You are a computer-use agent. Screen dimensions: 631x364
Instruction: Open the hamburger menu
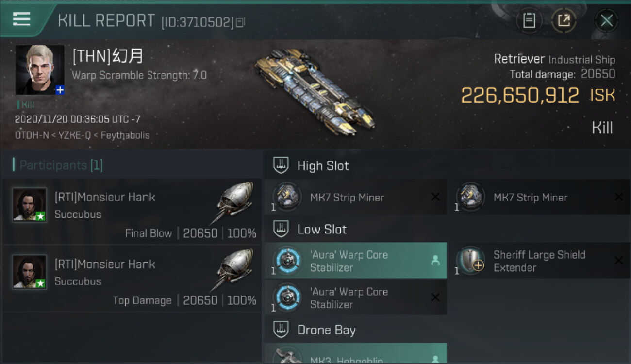click(22, 19)
